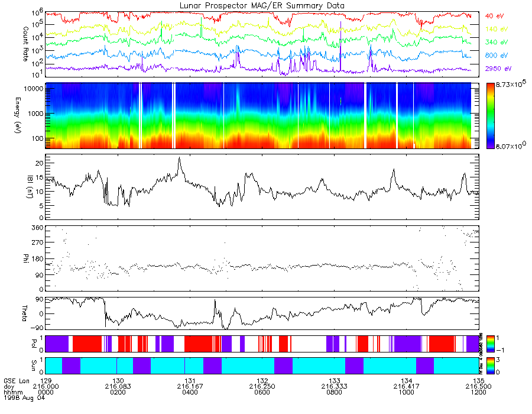Click the color bar minimum '8.07×10^0'

point(511,146)
